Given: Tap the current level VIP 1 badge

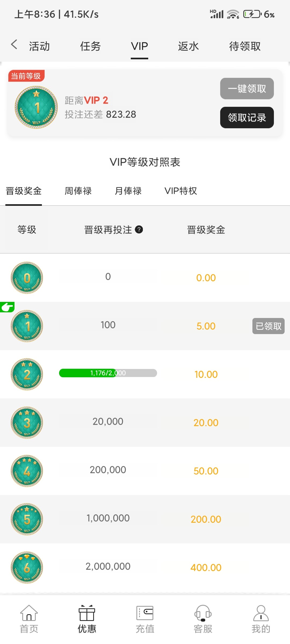Looking at the screenshot, I should point(36,107).
